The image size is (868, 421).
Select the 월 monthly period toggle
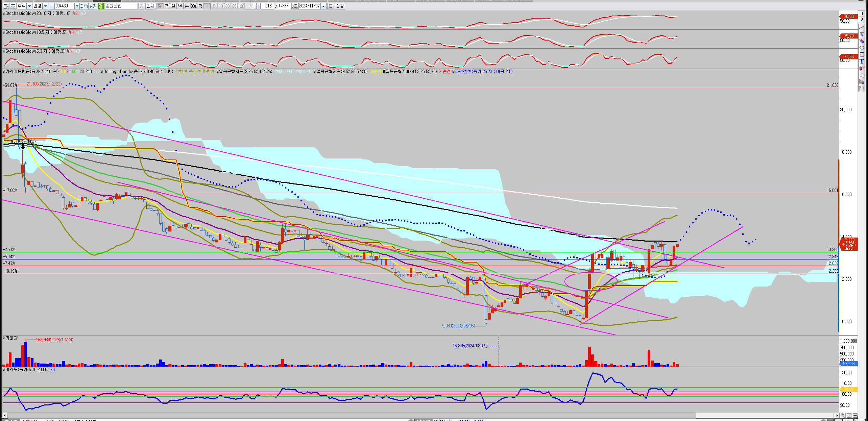(173, 6)
